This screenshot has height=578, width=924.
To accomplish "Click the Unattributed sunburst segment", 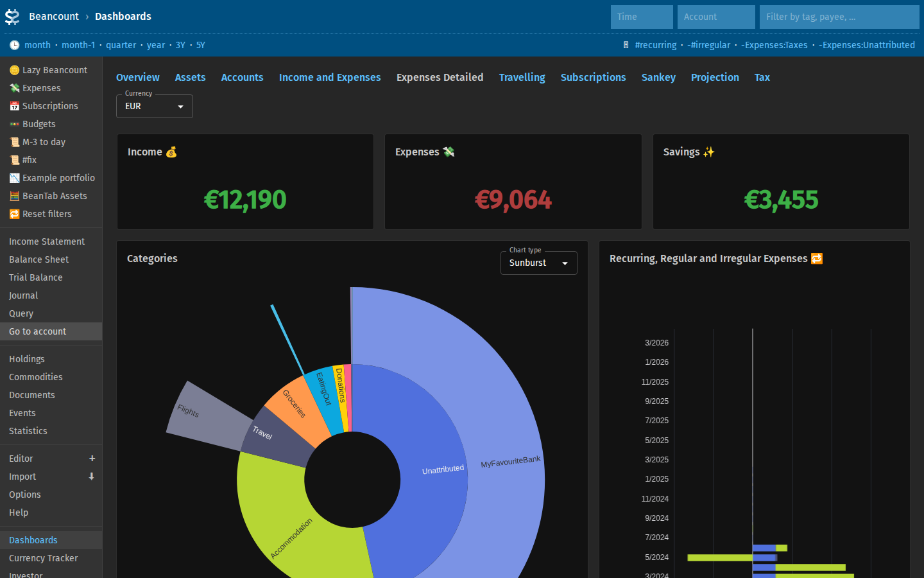I will pos(434,471).
